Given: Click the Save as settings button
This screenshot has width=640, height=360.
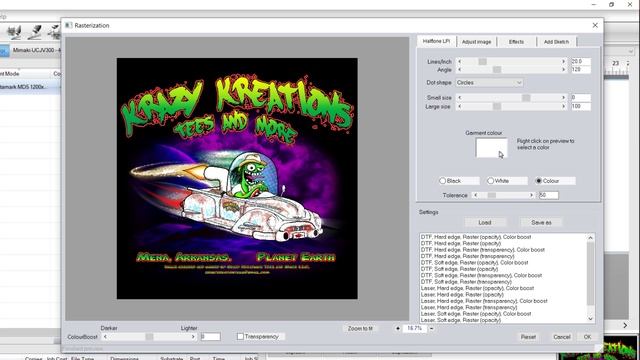Looking at the screenshot, I should click(x=541, y=222).
